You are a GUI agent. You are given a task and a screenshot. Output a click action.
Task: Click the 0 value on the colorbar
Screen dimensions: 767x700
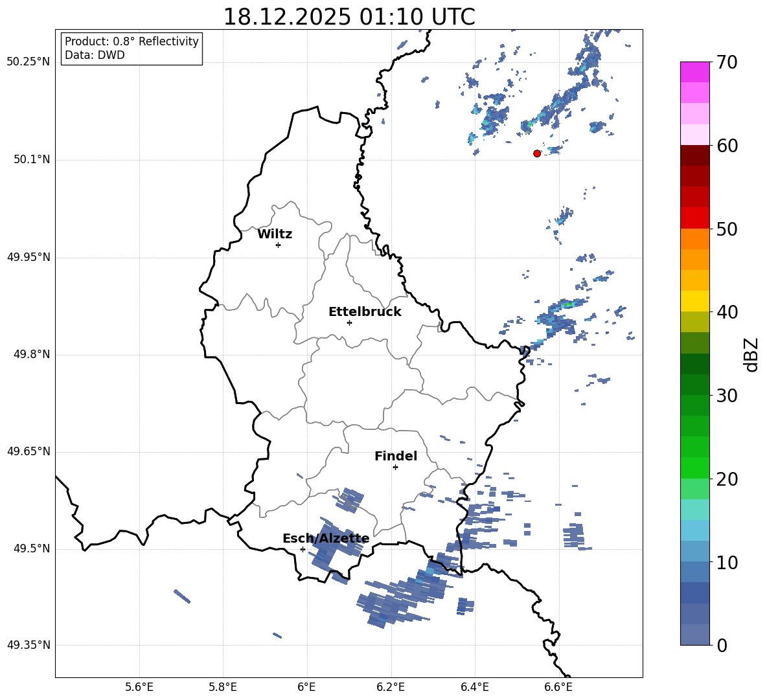722,645
